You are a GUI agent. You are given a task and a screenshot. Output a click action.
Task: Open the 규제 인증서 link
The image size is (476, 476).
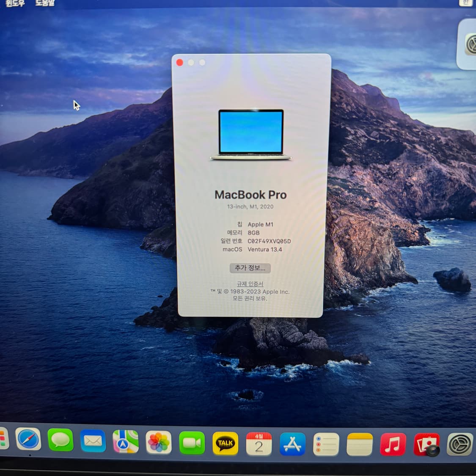tap(250, 284)
